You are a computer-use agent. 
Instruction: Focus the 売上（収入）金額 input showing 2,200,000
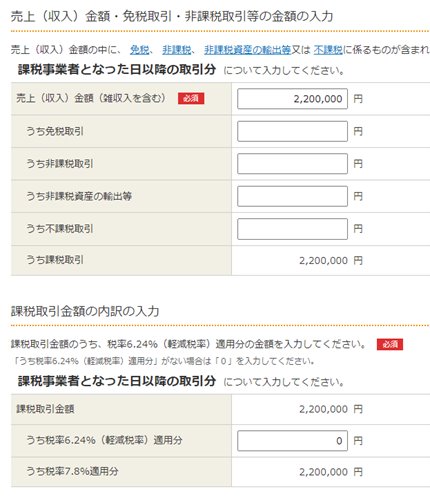[x=292, y=99]
